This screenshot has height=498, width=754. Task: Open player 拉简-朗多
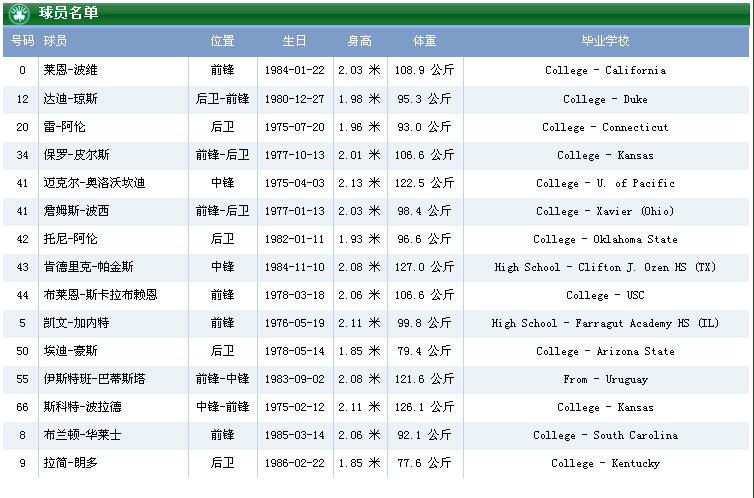tap(70, 463)
